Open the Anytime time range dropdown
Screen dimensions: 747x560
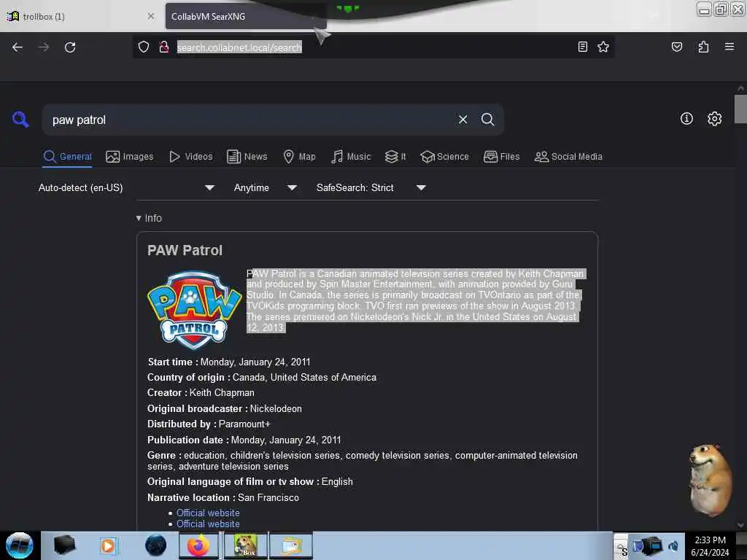click(266, 187)
